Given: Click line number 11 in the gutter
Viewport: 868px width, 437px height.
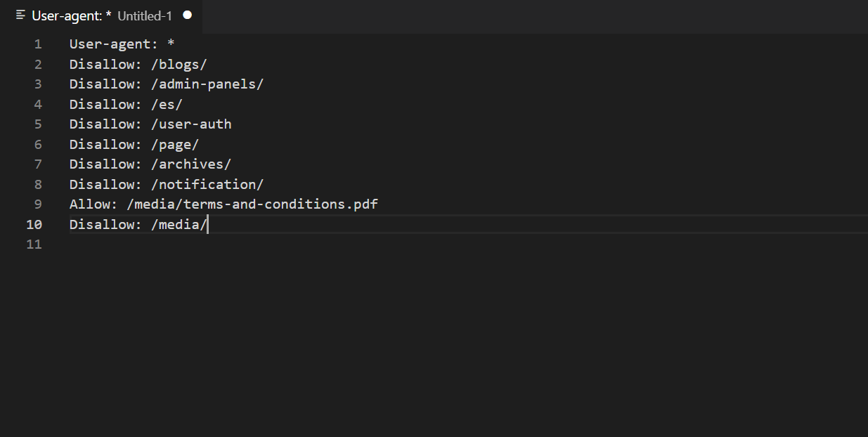Looking at the screenshot, I should (x=34, y=244).
